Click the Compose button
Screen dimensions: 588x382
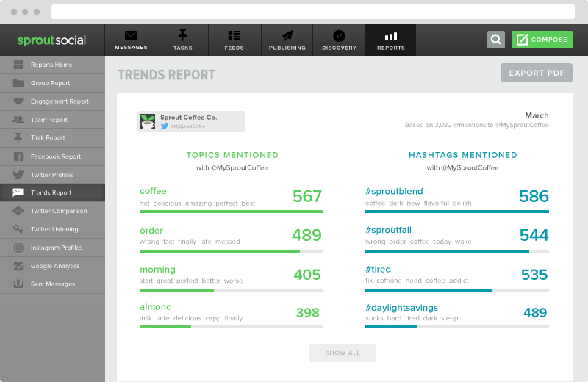click(542, 40)
